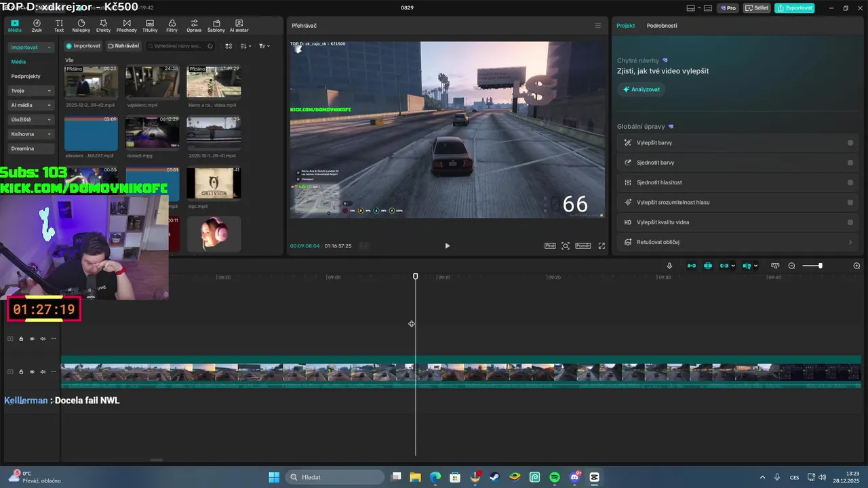Open more options for the main video track

[x=54, y=371]
